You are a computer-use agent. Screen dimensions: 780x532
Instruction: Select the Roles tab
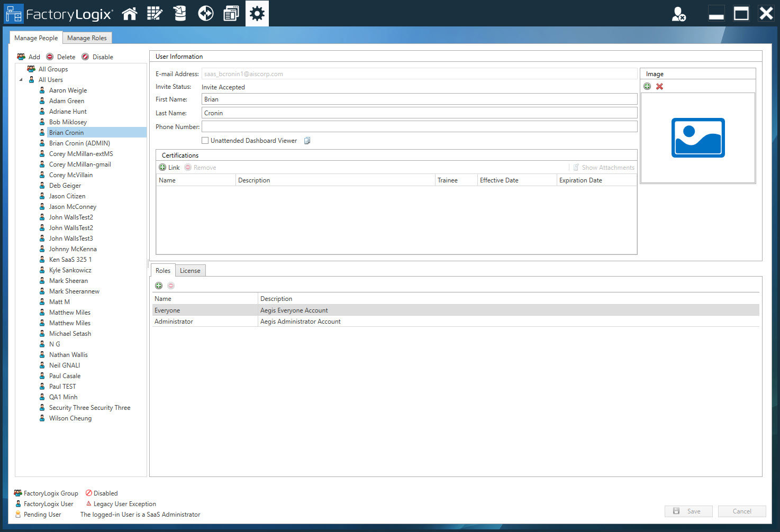tap(163, 270)
